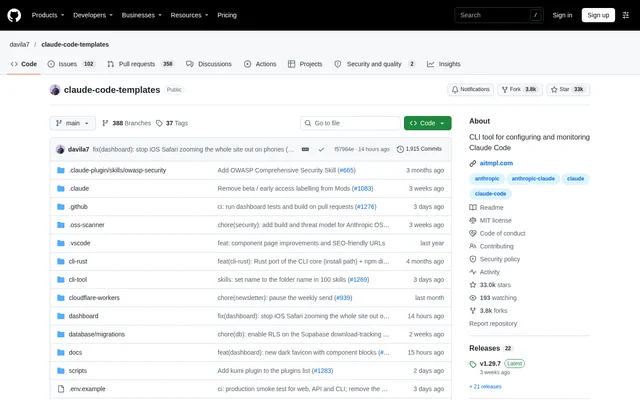The width and height of the screenshot is (640, 400).
Task: Open the Readme link in About
Action: (x=487, y=207)
